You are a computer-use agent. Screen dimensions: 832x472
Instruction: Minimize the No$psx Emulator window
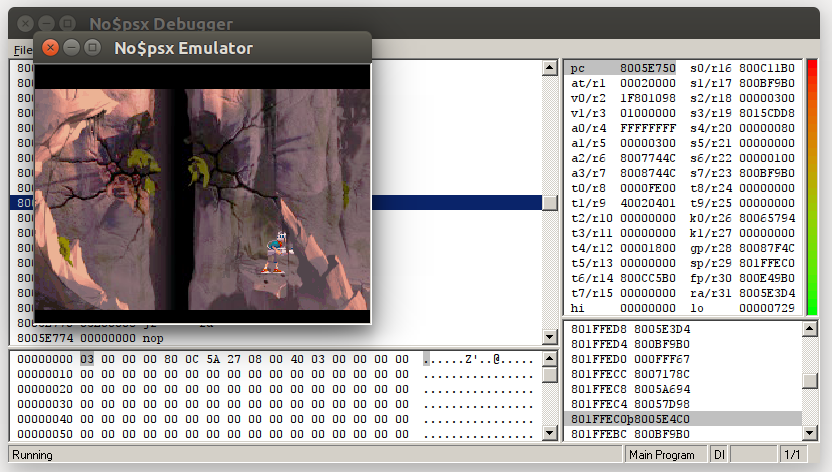(x=71, y=48)
